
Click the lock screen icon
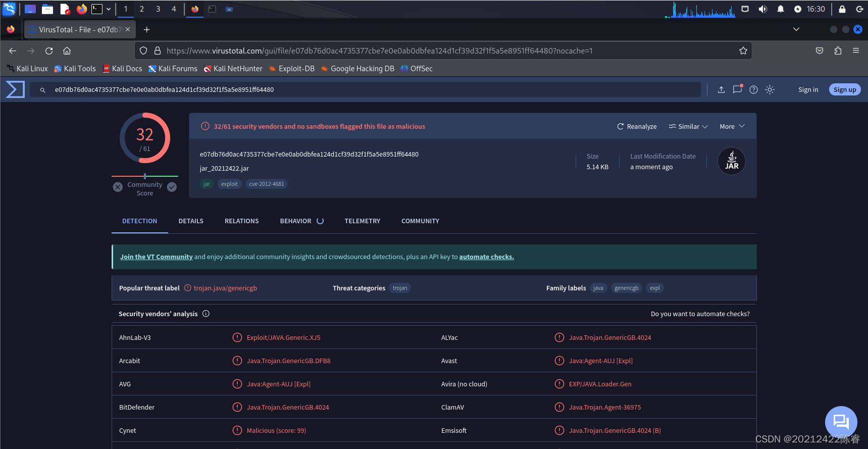842,9
